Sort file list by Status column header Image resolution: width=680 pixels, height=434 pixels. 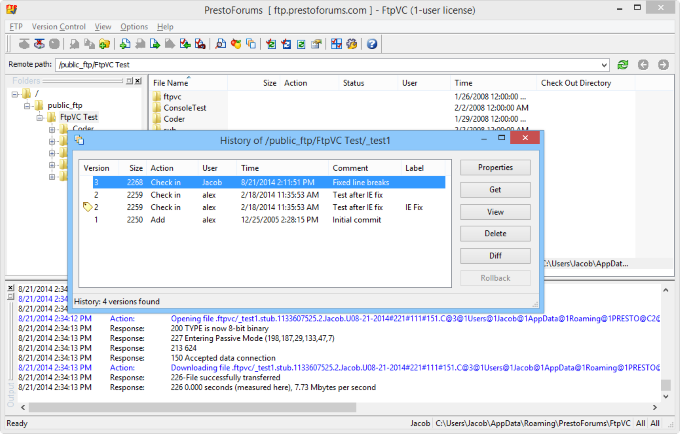[x=368, y=83]
